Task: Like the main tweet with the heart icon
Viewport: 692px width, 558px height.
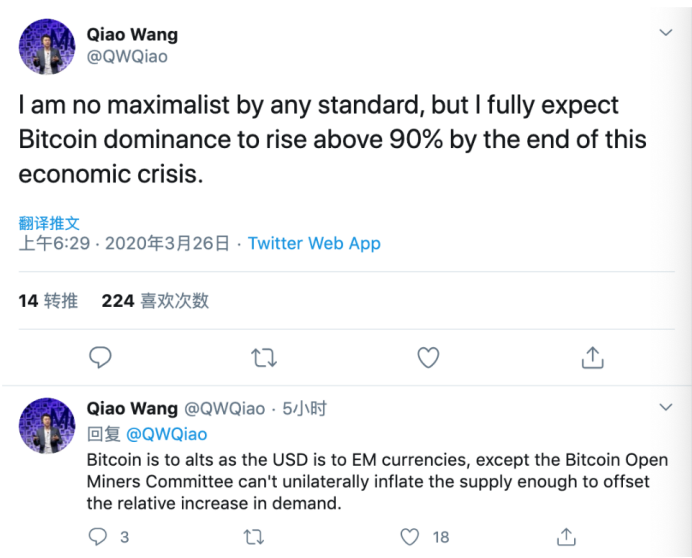Action: click(x=428, y=358)
